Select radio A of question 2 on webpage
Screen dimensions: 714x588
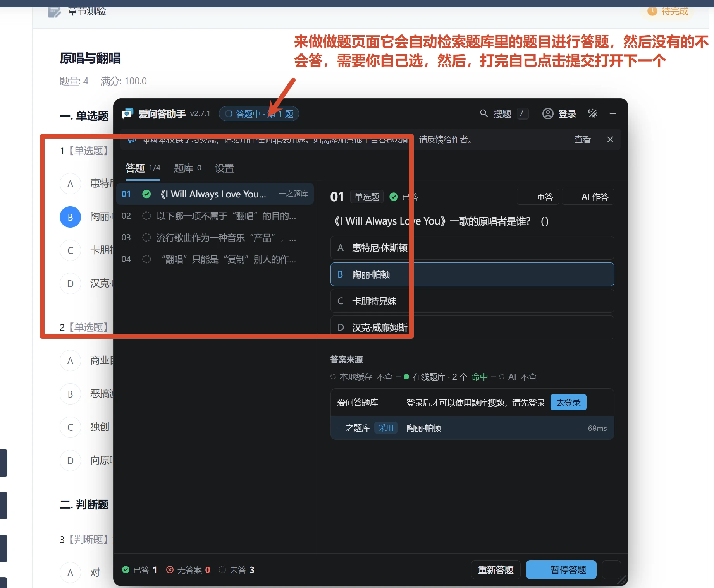(x=70, y=361)
